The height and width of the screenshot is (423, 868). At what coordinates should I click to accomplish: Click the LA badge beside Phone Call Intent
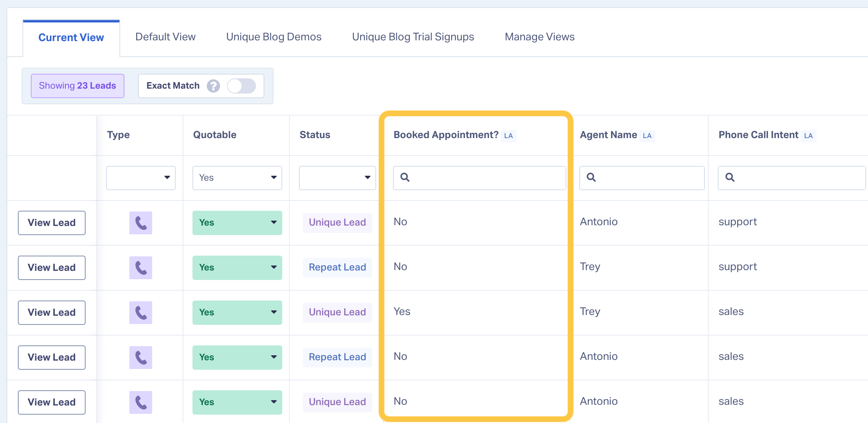pos(808,136)
